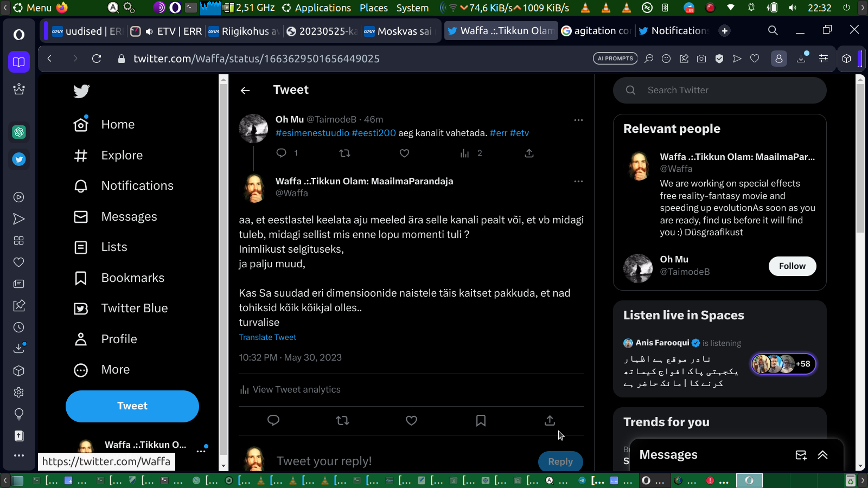The width and height of the screenshot is (868, 488).
Task: Open Messages from the left navigation
Action: pyautogui.click(x=115, y=216)
